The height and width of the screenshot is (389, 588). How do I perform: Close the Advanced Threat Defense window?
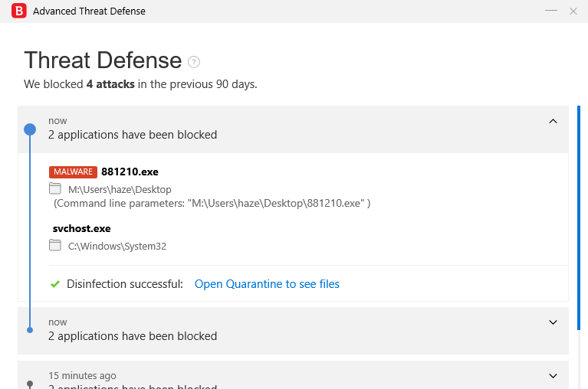pos(573,11)
